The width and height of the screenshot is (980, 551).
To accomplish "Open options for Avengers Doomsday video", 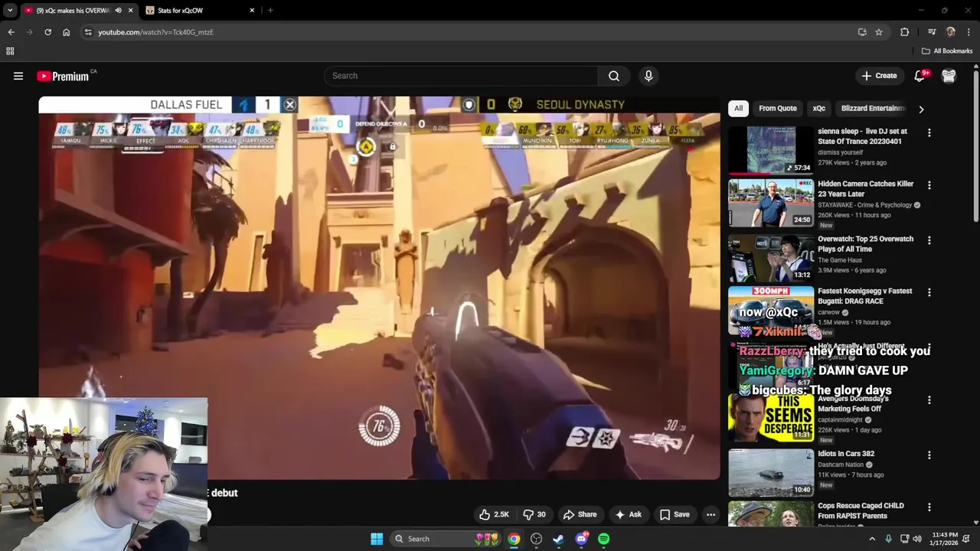I will tap(929, 400).
